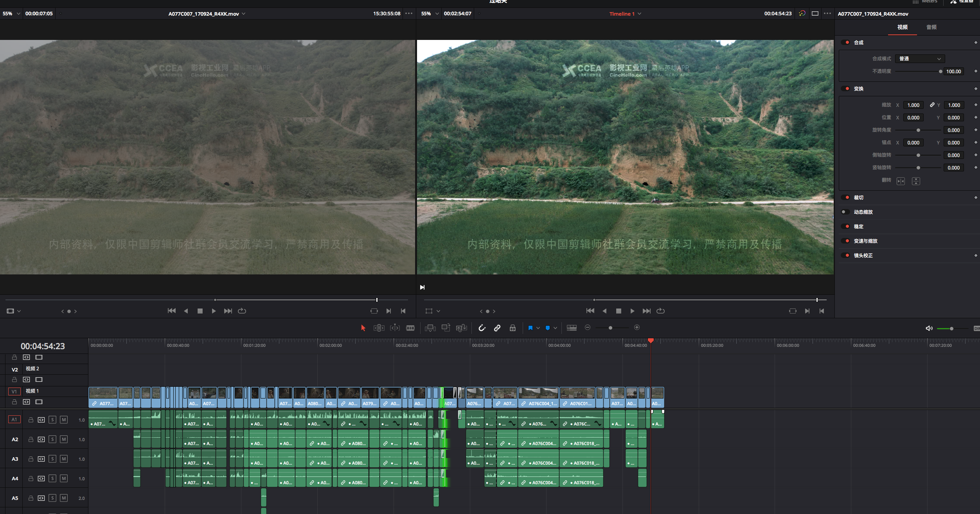The image size is (980, 514).
Task: Click the 镜头校正 section header
Action: tap(863, 255)
